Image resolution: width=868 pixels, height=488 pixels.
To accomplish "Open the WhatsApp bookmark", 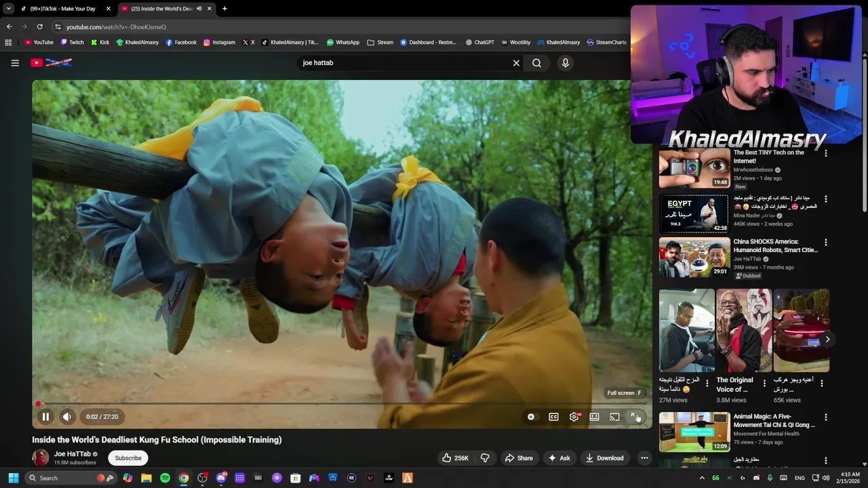I will point(343,42).
